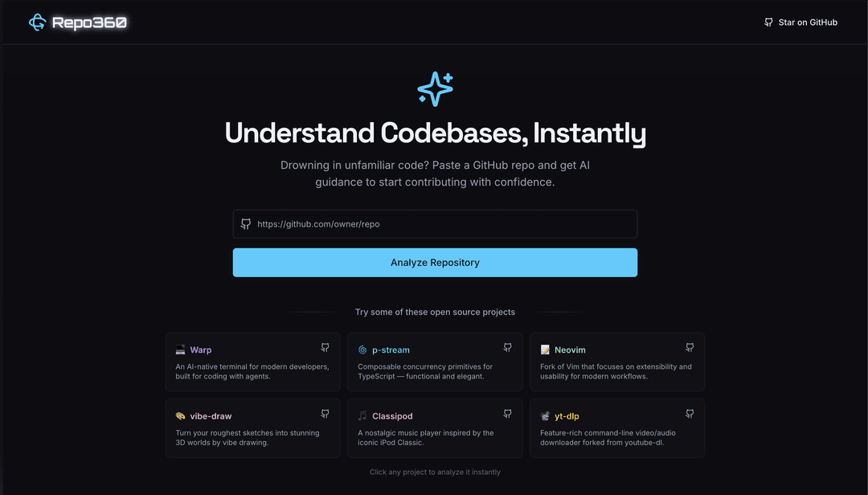Select the vibe-draw project title
The width and height of the screenshot is (868, 495).
211,416
